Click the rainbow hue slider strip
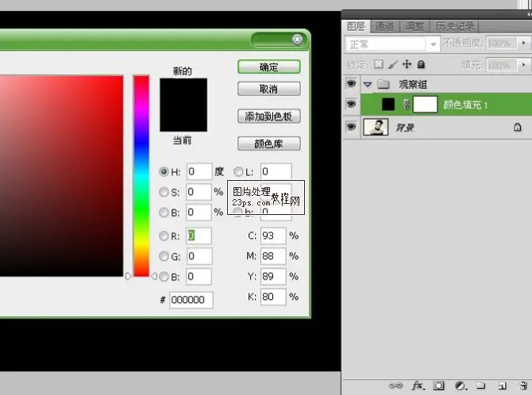Screen dimensions: 532x395 coord(141,174)
